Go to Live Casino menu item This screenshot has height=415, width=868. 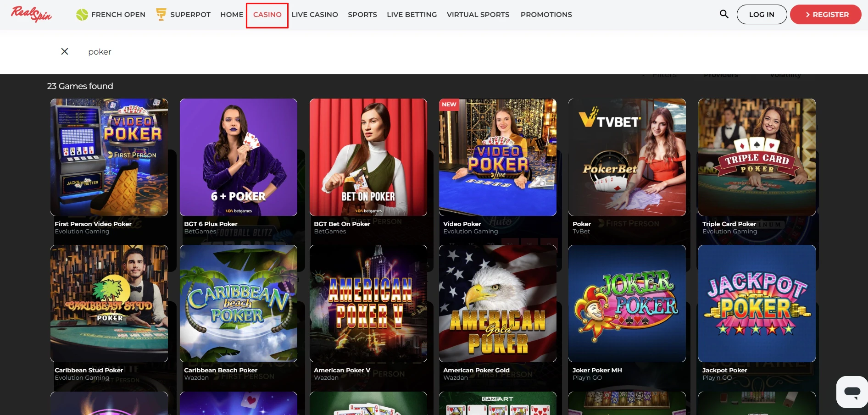click(x=315, y=15)
